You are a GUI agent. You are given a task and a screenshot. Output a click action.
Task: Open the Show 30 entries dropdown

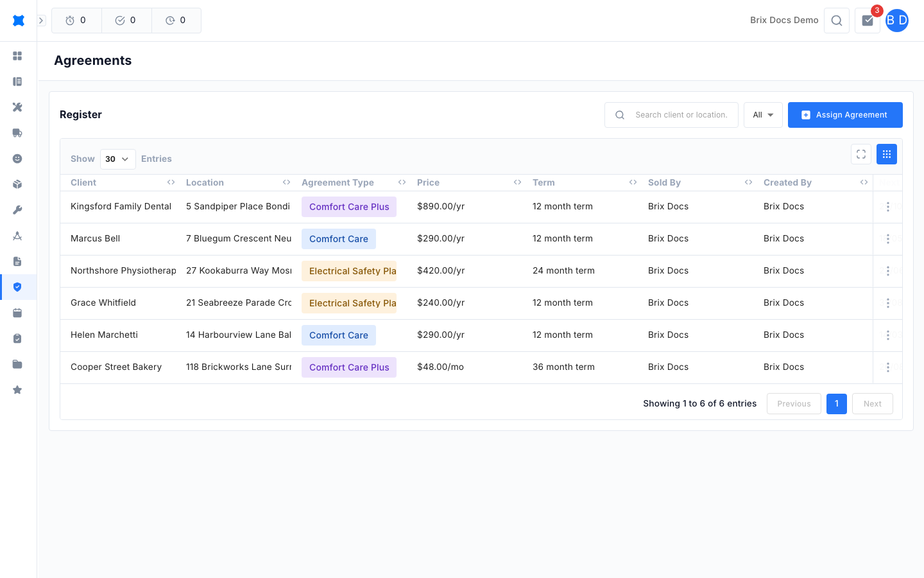coord(118,159)
